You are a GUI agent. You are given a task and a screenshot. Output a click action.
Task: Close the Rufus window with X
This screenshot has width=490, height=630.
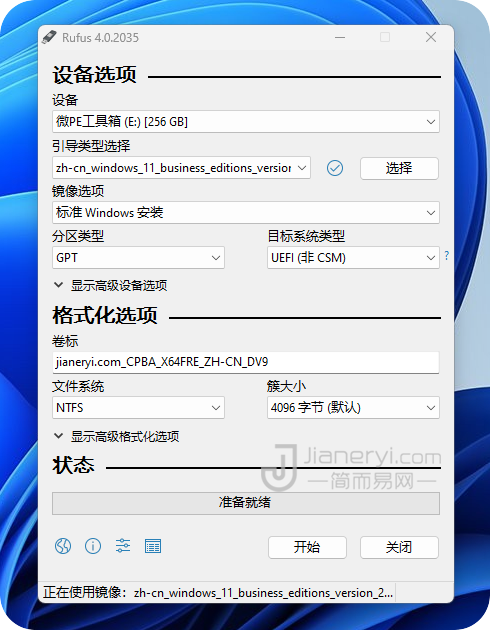tap(431, 37)
